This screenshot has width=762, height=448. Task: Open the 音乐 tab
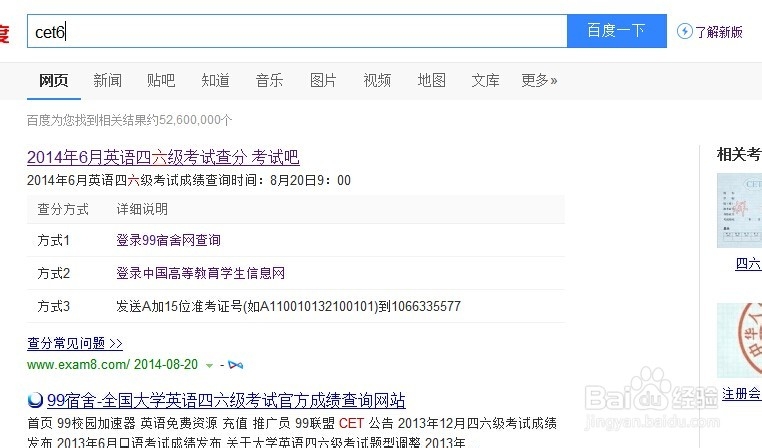(x=269, y=80)
